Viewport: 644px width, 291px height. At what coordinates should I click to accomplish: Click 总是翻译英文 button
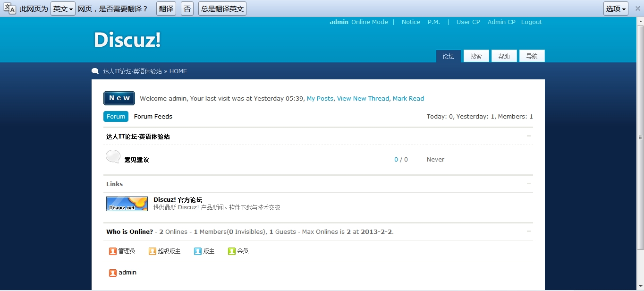point(222,9)
